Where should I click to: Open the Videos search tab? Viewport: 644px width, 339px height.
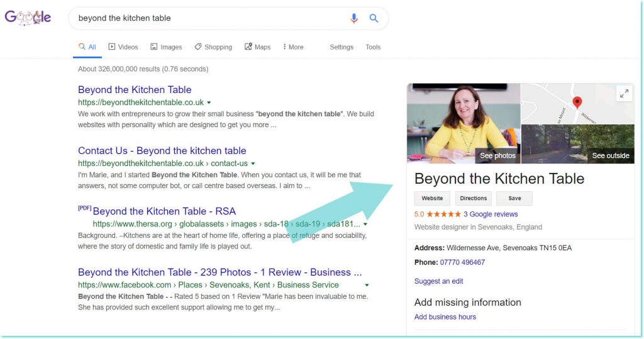point(123,47)
